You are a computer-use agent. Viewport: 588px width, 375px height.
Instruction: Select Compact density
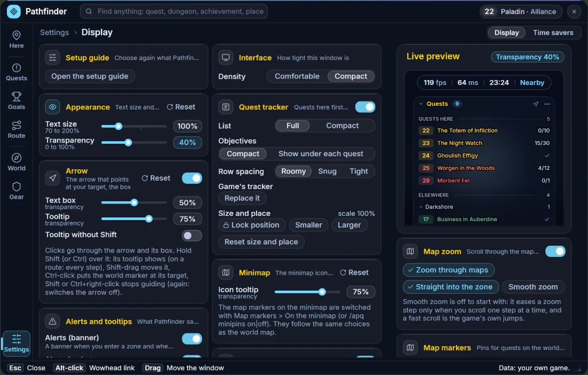351,76
